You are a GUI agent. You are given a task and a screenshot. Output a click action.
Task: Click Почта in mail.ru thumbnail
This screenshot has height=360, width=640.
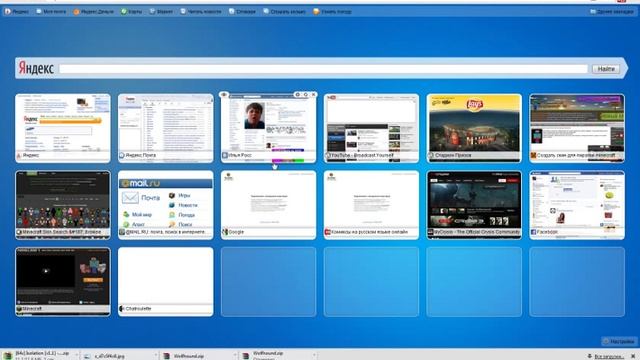coord(142,198)
